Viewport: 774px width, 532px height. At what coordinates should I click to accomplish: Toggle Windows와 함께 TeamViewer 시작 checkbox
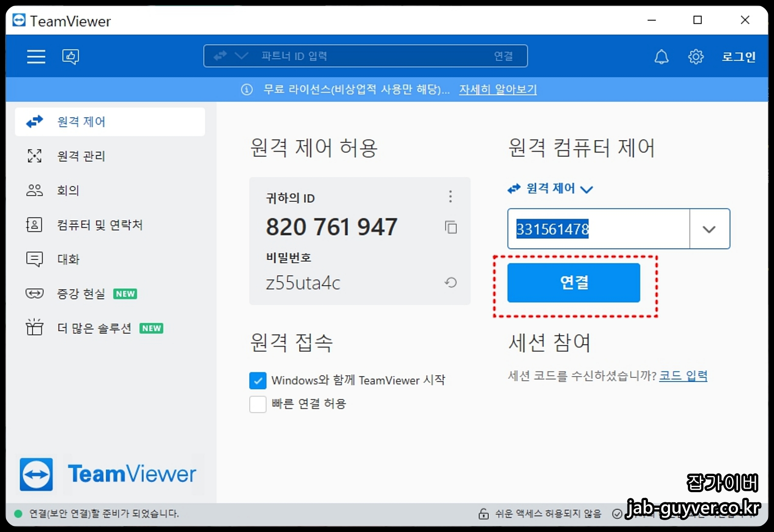pos(258,381)
